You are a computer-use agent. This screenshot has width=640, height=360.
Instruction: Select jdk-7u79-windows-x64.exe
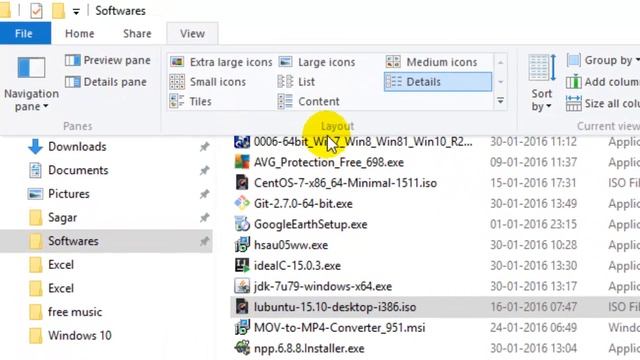tap(322, 287)
